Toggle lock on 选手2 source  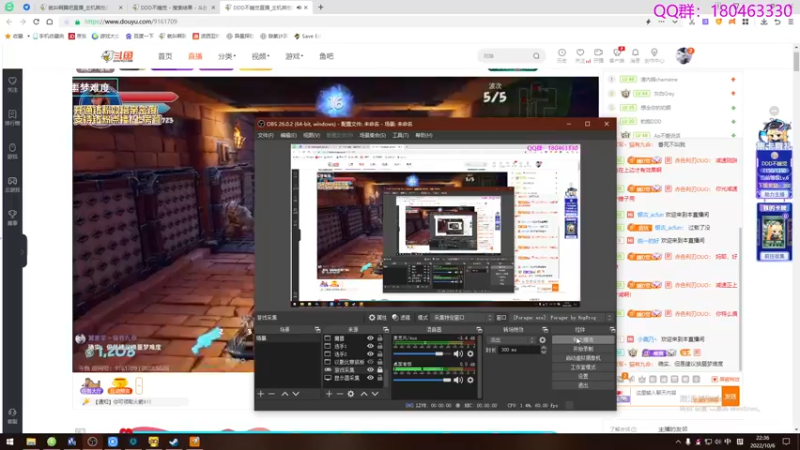pos(380,354)
